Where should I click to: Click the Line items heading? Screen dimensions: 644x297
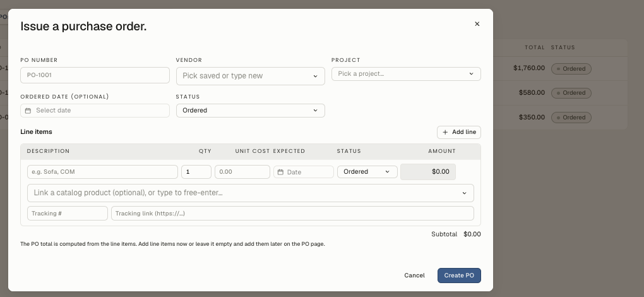tap(36, 132)
